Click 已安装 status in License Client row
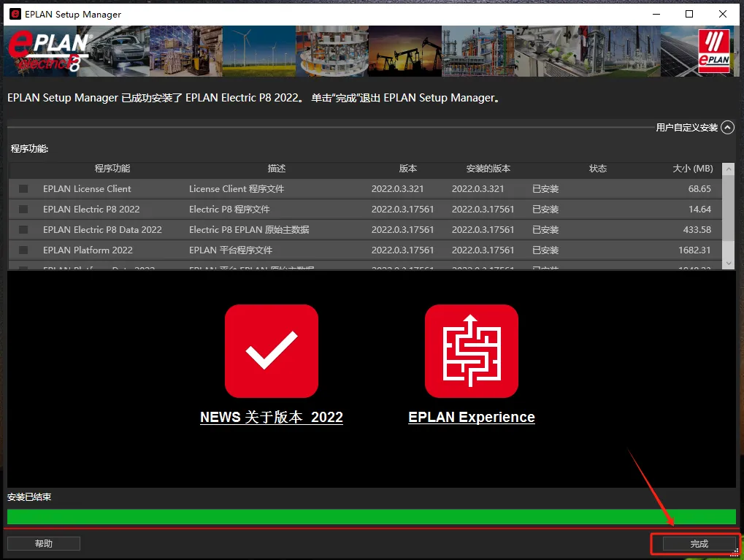 point(545,189)
